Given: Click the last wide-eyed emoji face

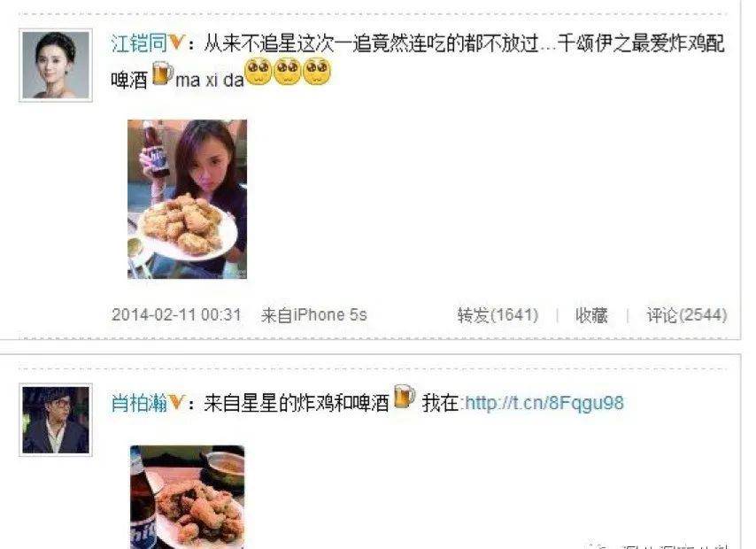Looking at the screenshot, I should pyautogui.click(x=316, y=72).
